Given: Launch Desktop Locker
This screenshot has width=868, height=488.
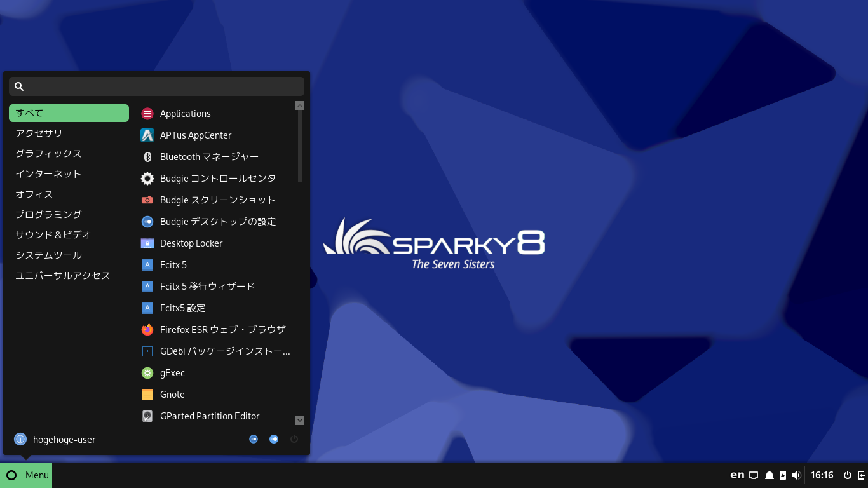Looking at the screenshot, I should point(215,243).
